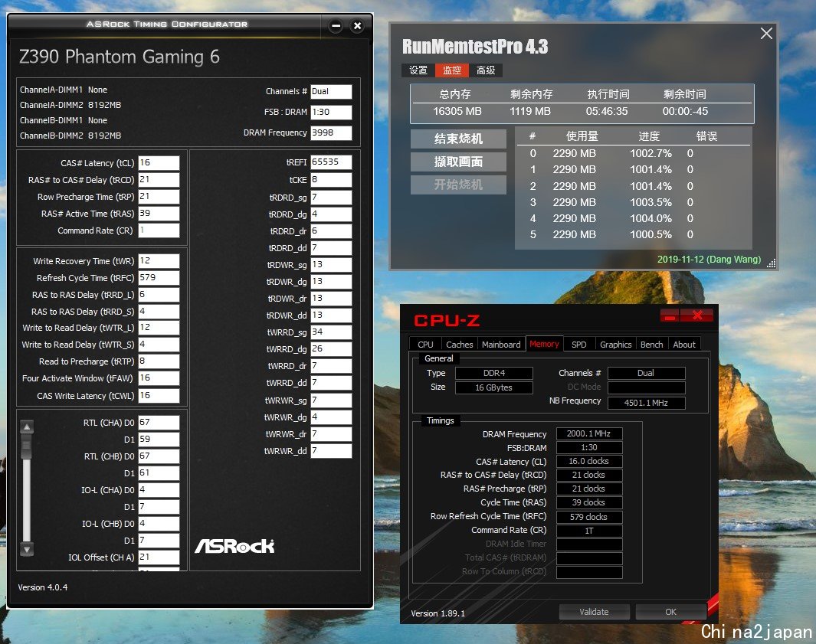Click the tWRWR_dd value field
This screenshot has height=644, width=816.
click(x=331, y=451)
